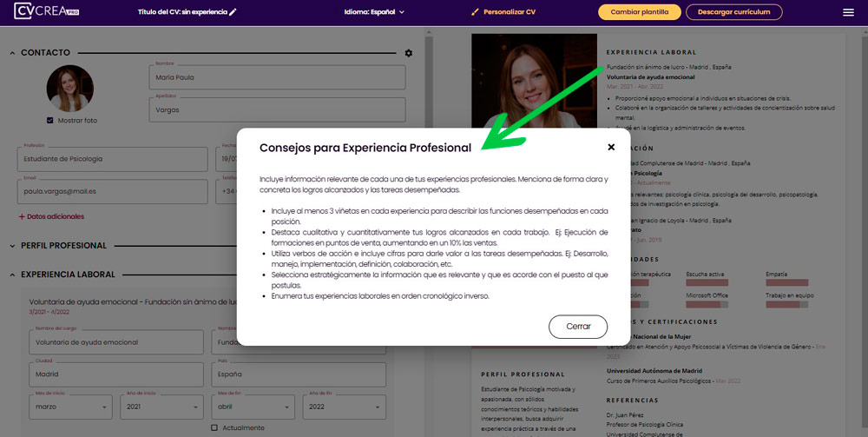This screenshot has height=437, width=868.
Task: Click the Consejos para Experiencia Profesional heading
Action: pyautogui.click(x=365, y=148)
